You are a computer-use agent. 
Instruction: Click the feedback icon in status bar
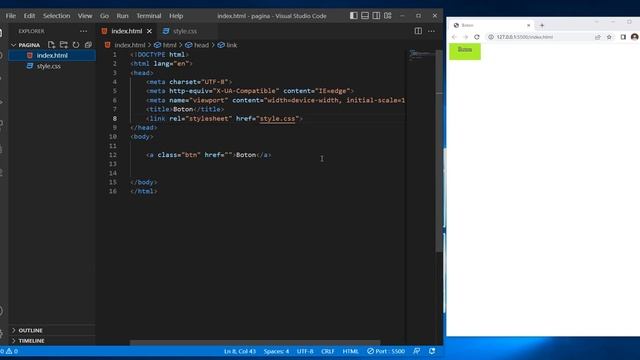[417, 351]
